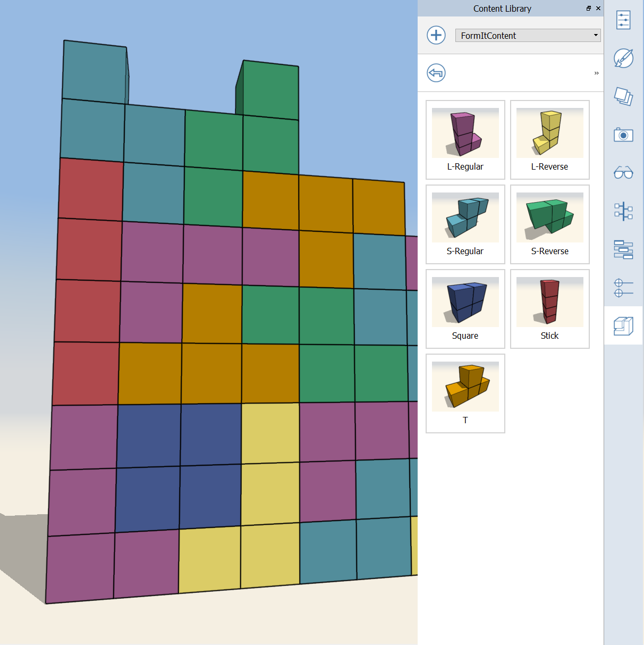Open the Layers panel icon

[623, 96]
